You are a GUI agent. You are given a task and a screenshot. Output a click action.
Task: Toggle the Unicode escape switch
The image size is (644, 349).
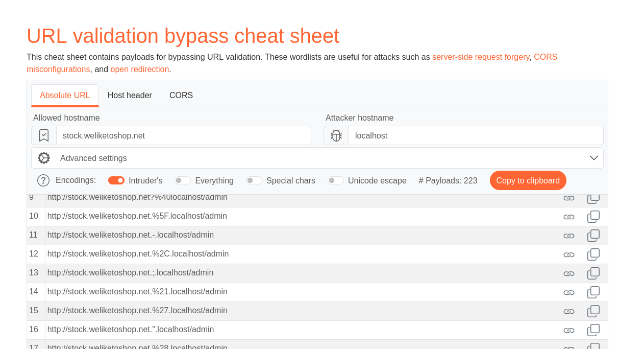[x=336, y=180]
